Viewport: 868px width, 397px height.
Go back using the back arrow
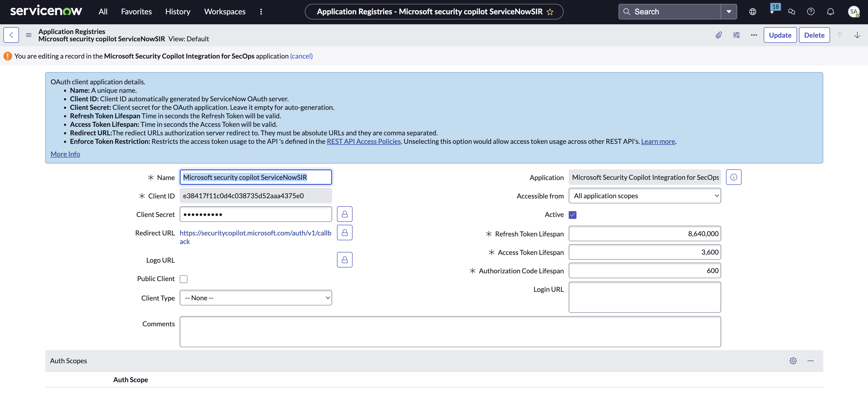pos(11,35)
